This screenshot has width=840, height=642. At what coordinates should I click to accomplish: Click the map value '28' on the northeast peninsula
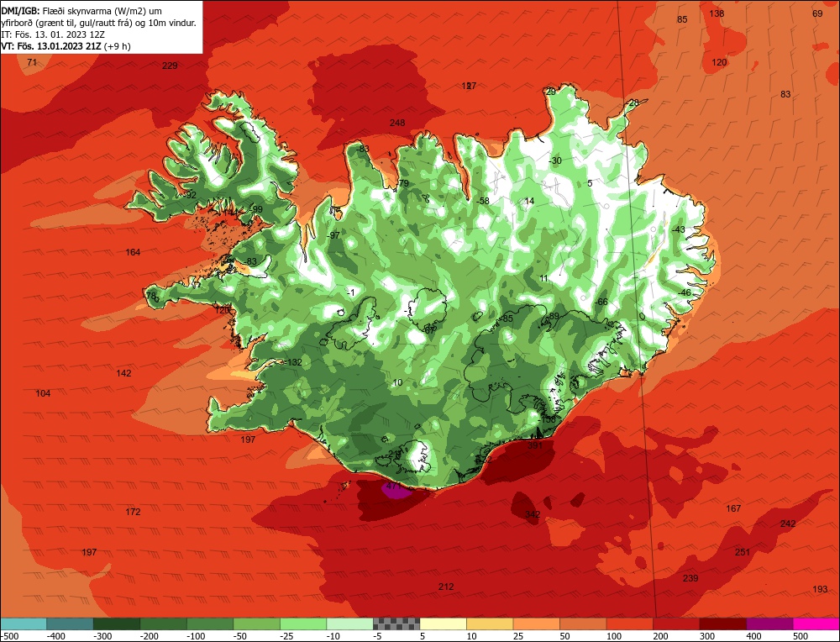(633, 103)
